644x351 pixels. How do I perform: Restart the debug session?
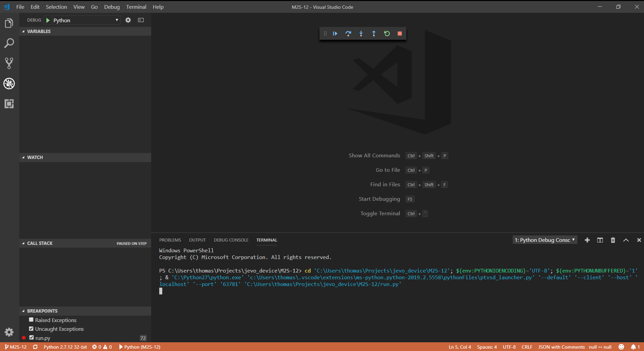tap(387, 33)
